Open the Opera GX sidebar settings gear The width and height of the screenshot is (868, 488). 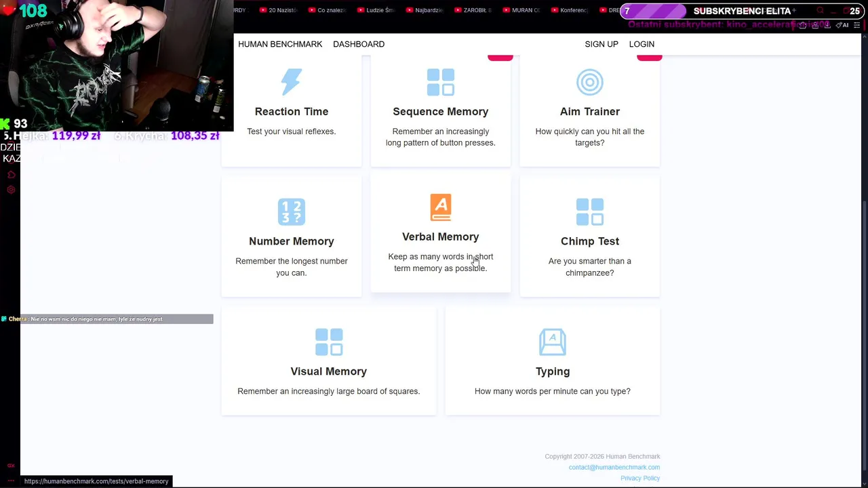11,190
